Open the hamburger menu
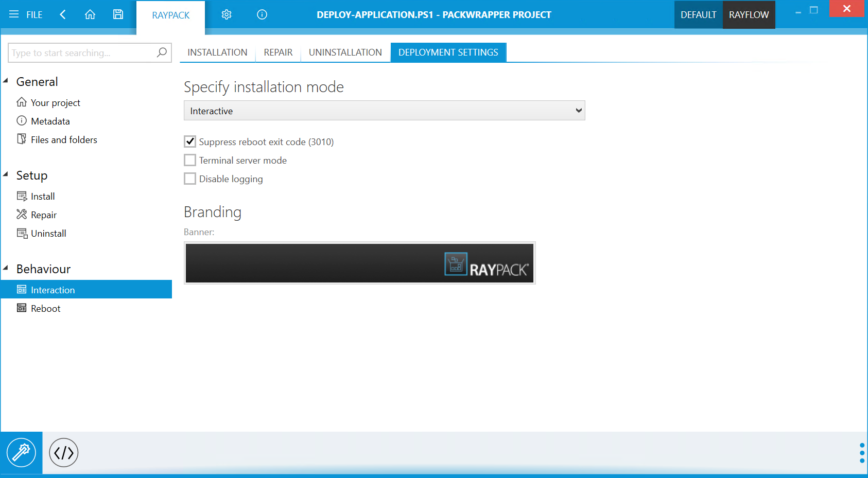Image resolution: width=868 pixels, height=478 pixels. coord(14,14)
